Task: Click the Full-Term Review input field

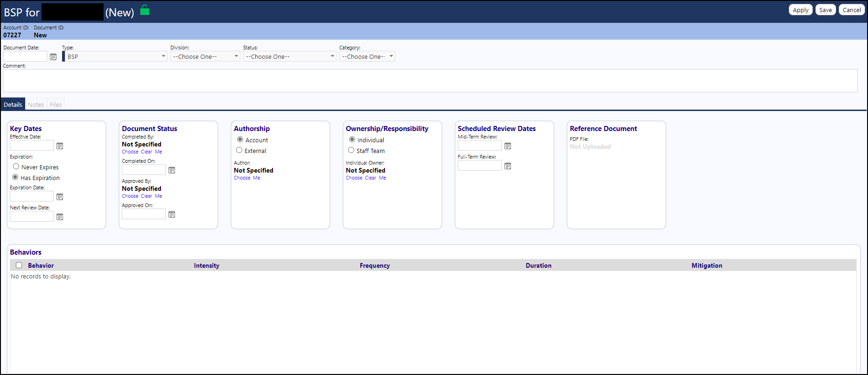Action: click(480, 166)
